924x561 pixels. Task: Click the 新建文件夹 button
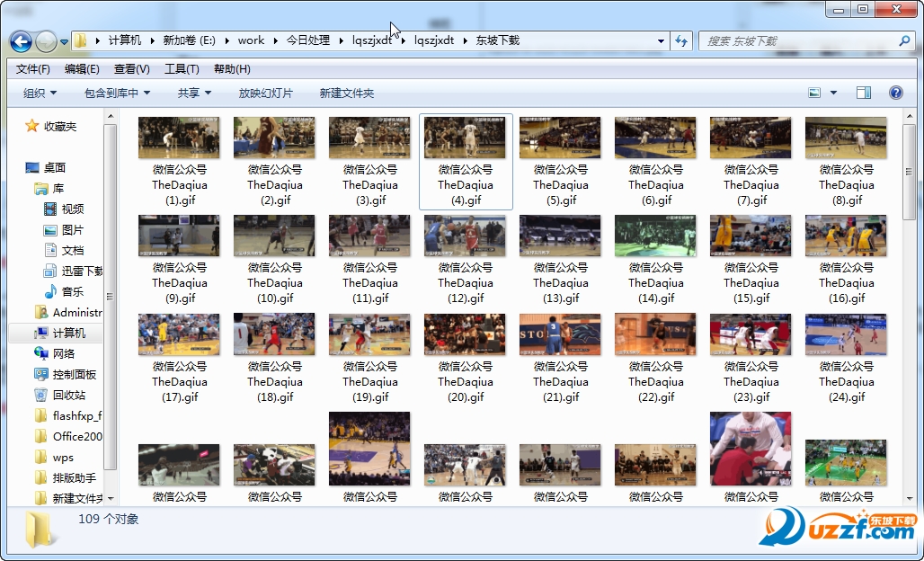tap(347, 93)
